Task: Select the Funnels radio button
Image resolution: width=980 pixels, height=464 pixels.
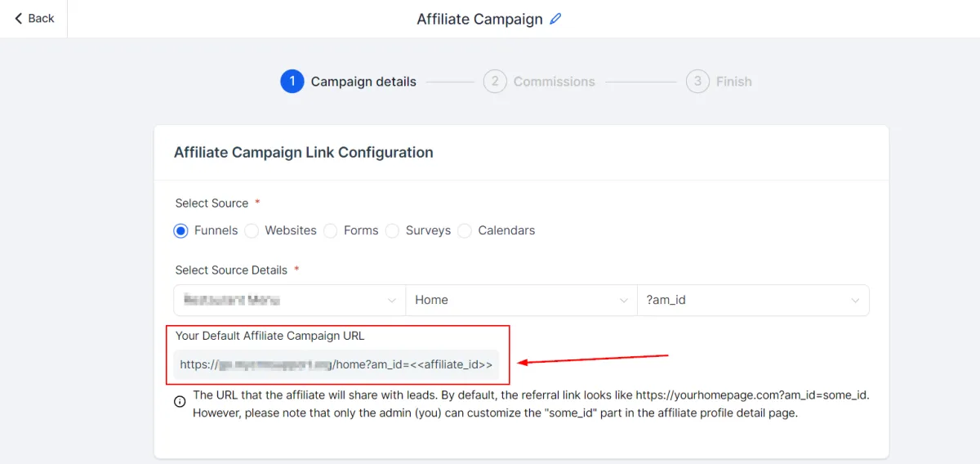Action: coord(181,231)
